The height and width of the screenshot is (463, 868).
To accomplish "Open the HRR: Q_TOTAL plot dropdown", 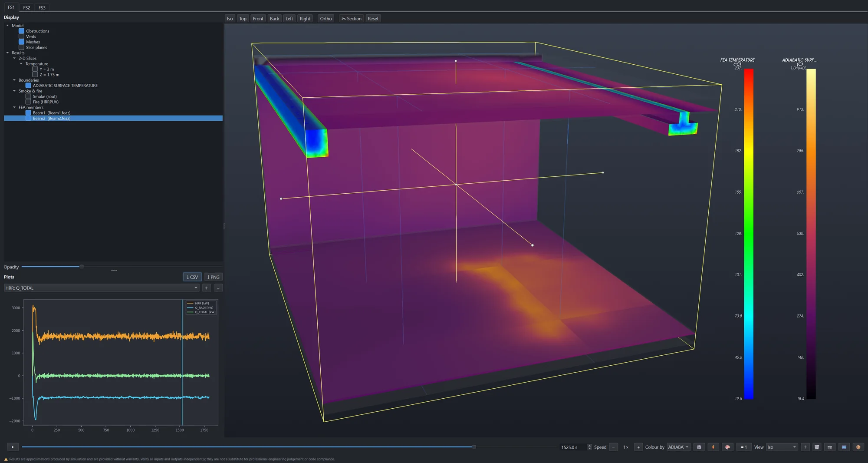I will 102,288.
